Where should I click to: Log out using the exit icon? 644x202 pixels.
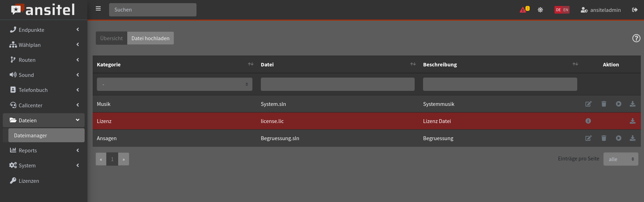tap(635, 10)
